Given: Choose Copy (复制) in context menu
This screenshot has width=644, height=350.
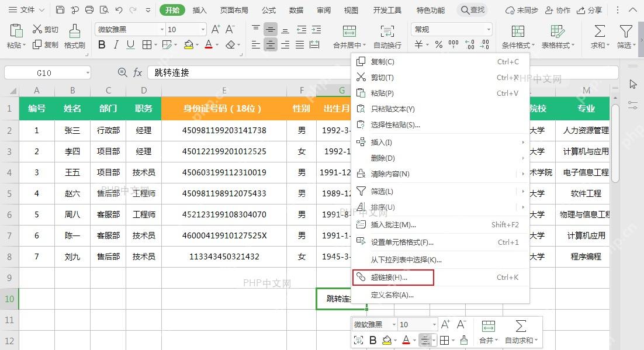Looking at the screenshot, I should [440, 61].
